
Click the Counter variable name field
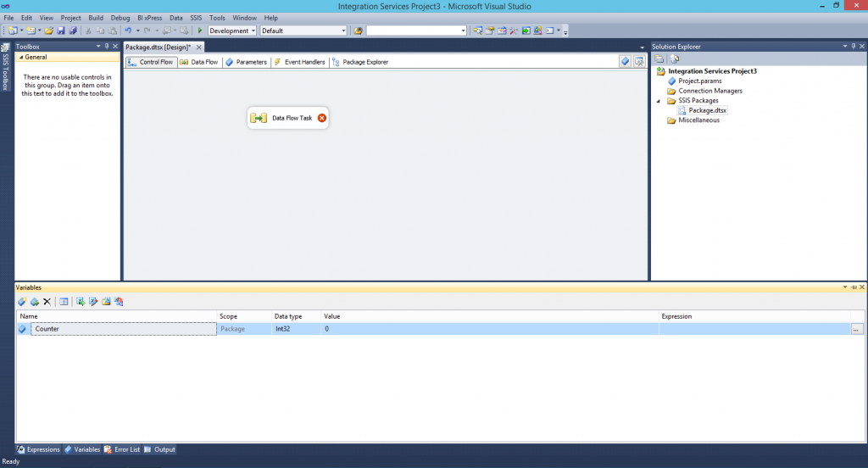click(124, 329)
